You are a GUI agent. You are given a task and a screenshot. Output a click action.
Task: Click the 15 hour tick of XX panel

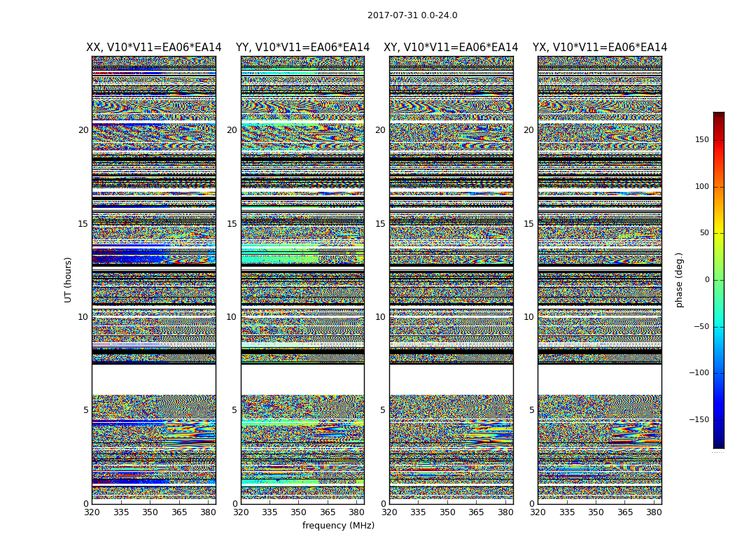[x=83, y=224]
